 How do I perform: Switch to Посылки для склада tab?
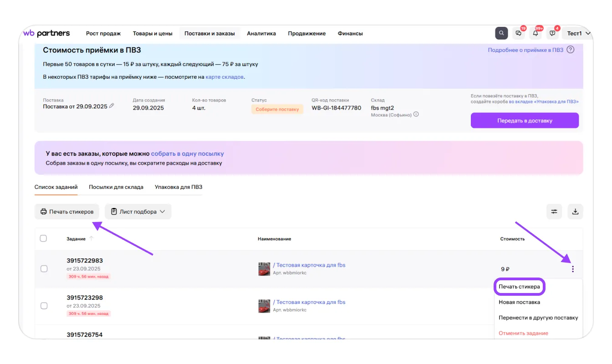(116, 187)
